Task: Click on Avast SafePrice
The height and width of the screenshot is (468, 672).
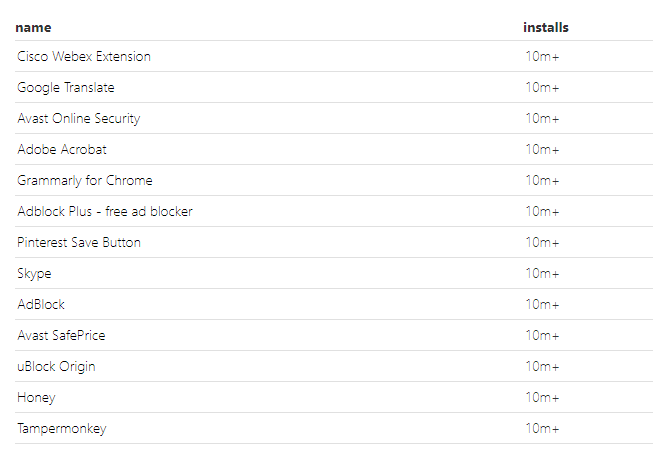Action: (61, 335)
